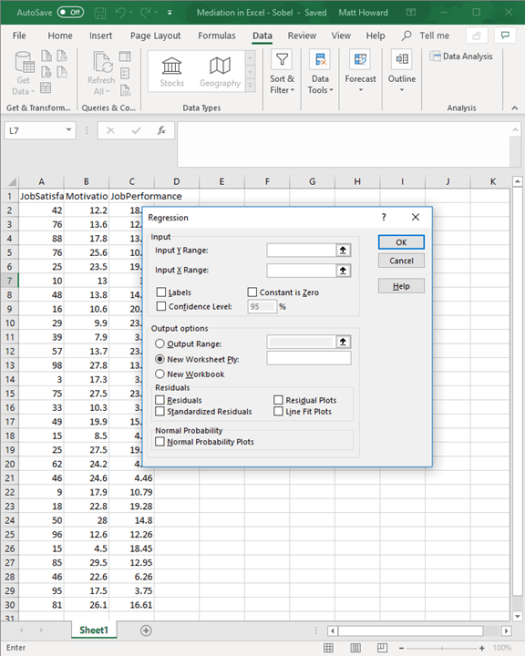Launch Data Analysis tool
Image resolution: width=525 pixels, height=656 pixels.
coord(461,56)
